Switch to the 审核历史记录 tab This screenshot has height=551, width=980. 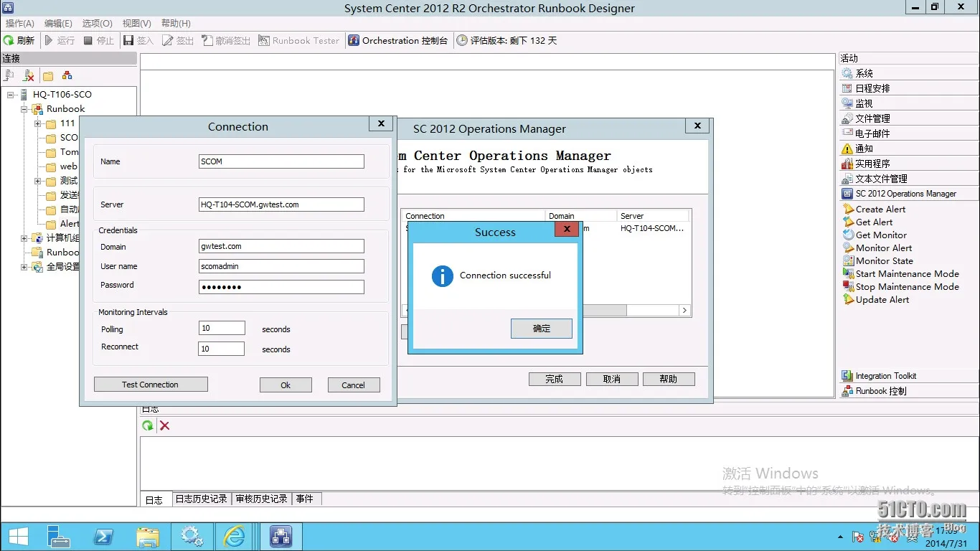tap(262, 499)
